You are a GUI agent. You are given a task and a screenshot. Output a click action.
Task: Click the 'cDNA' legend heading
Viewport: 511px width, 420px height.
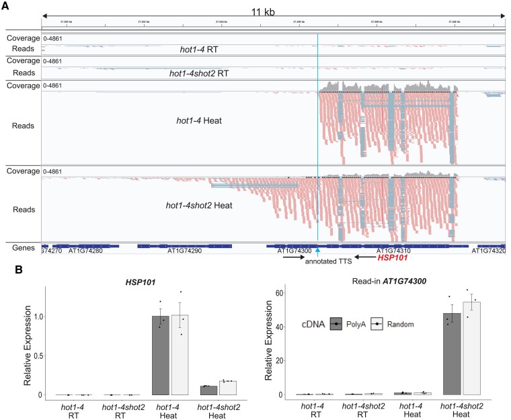click(313, 324)
